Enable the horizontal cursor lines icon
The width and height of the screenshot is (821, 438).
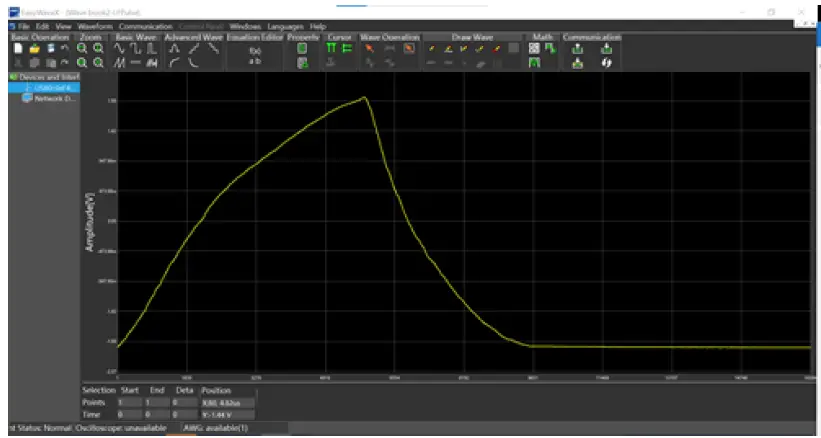pyautogui.click(x=347, y=49)
